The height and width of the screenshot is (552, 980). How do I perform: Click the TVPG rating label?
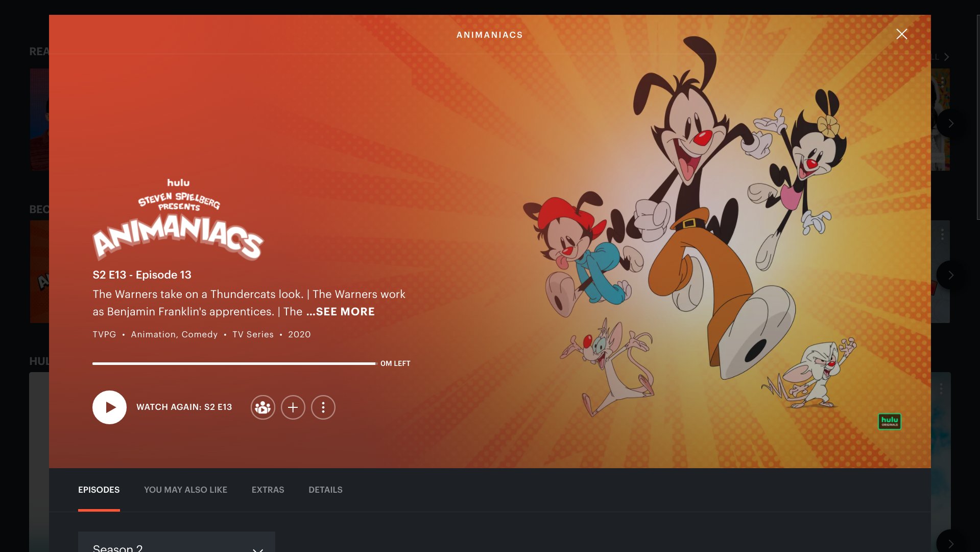[x=104, y=334]
